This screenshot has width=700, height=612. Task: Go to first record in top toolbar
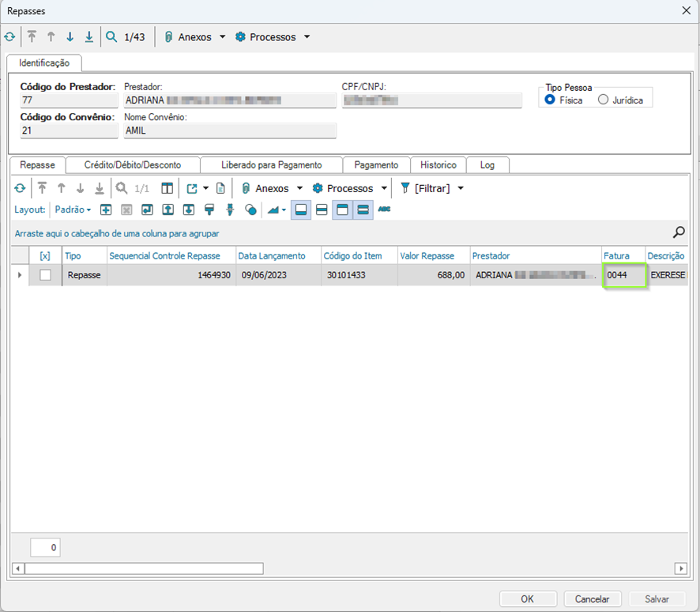(32, 36)
